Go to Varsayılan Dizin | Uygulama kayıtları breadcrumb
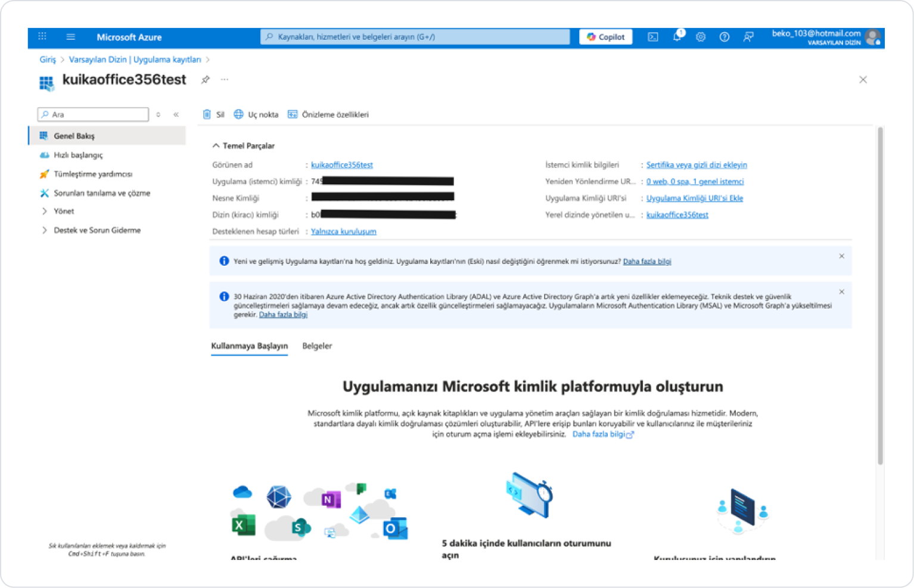Screen dimensions: 914x588 coord(135,60)
